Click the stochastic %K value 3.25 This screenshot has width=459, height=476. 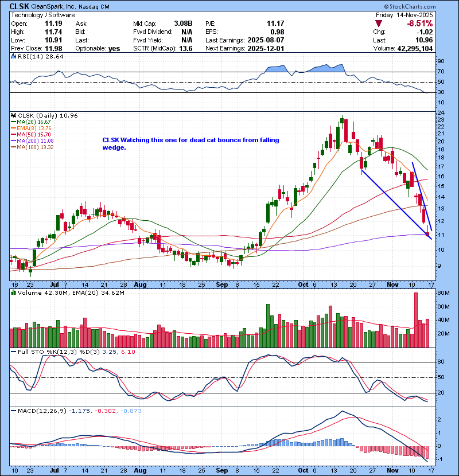[x=109, y=352]
